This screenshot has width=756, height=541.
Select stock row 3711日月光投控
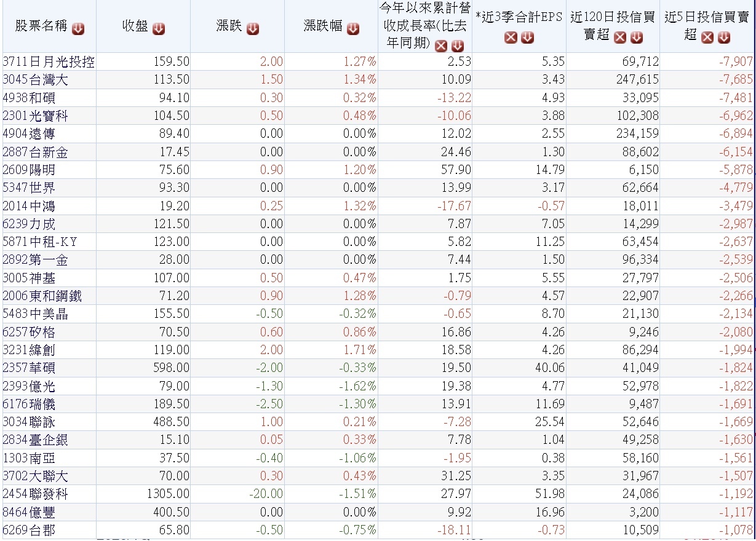(x=49, y=61)
